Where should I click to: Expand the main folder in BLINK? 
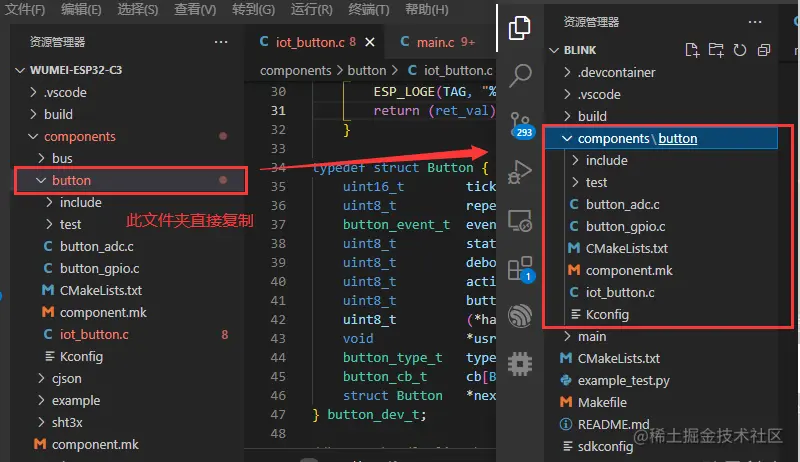[662, 337]
